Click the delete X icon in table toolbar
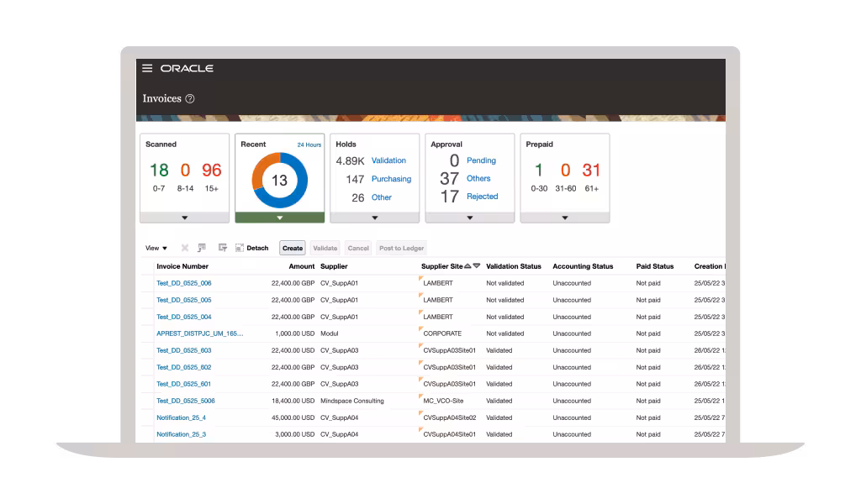 [x=185, y=248]
